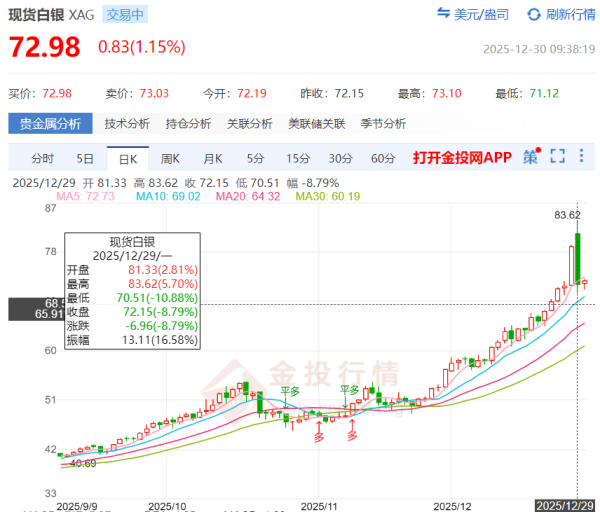Click the 最高 value 73.10

coord(447,93)
